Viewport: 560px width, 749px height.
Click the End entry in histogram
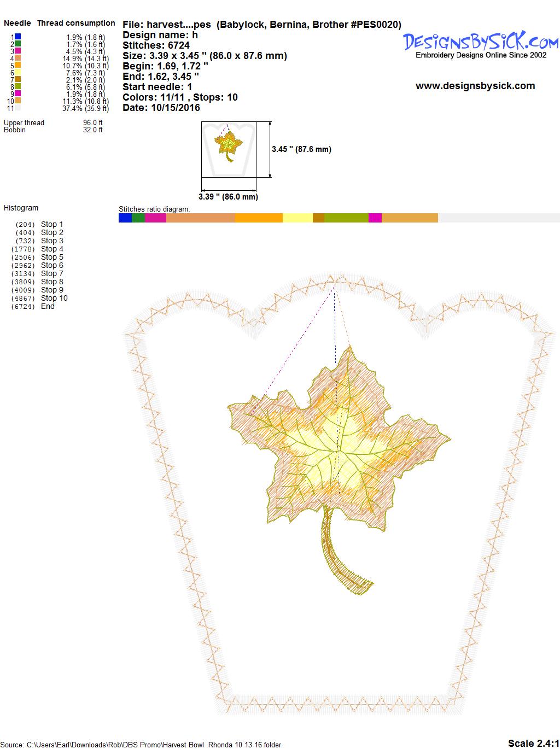tap(48, 306)
